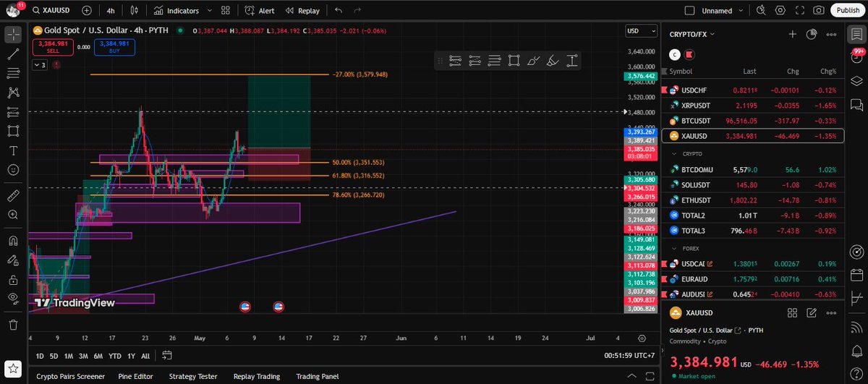The width and height of the screenshot is (868, 384).
Task: Open the 4h timeframe selector
Action: point(111,11)
